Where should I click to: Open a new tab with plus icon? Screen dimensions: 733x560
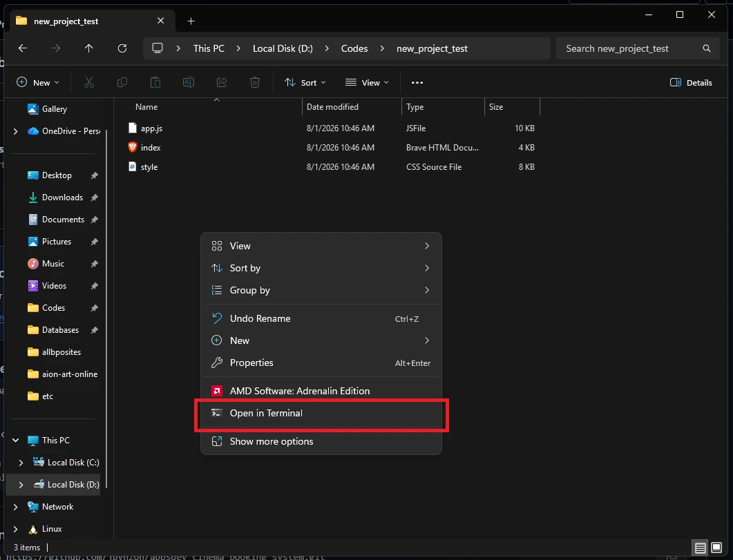pos(191,21)
